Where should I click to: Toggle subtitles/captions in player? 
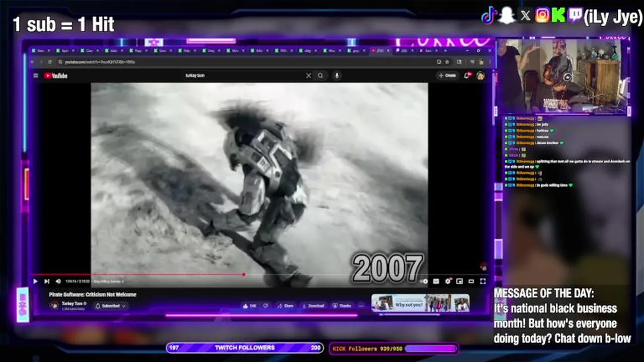tap(436, 282)
